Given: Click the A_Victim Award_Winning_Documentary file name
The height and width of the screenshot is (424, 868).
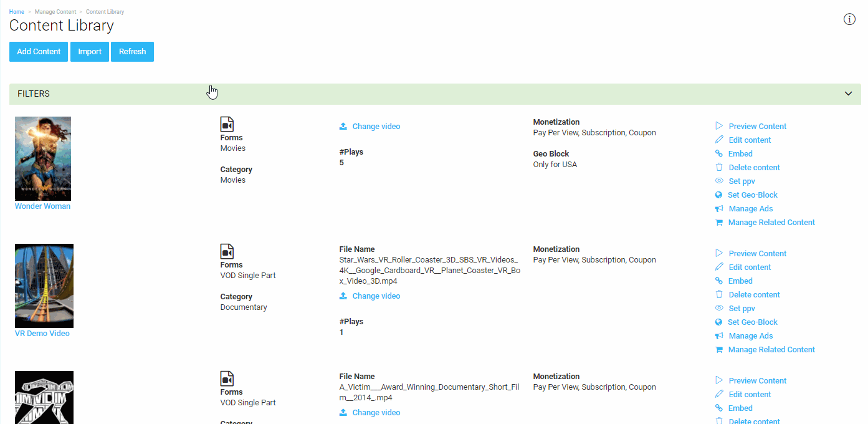Looking at the screenshot, I should [429, 392].
